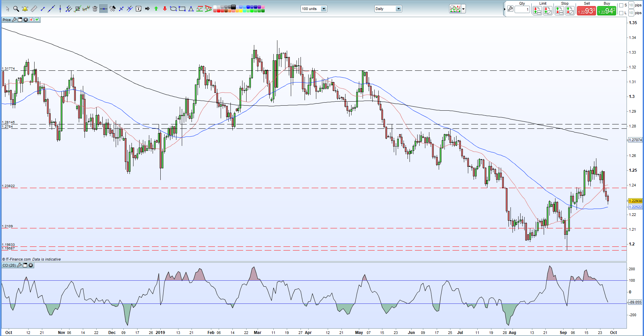Select the extended trend line tool
Screen dimensions: 644x336
pyautogui.click(x=51, y=9)
